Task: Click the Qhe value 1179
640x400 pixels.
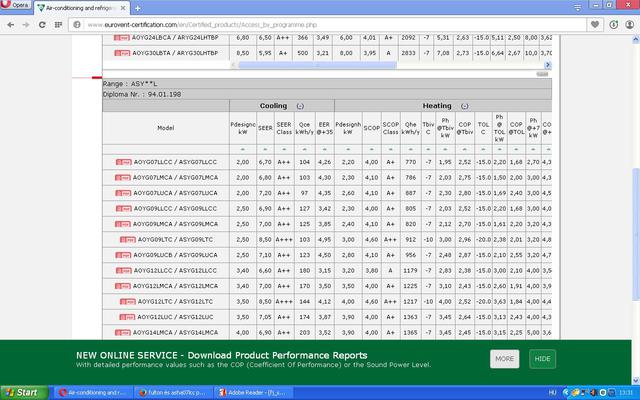Action: click(410, 271)
